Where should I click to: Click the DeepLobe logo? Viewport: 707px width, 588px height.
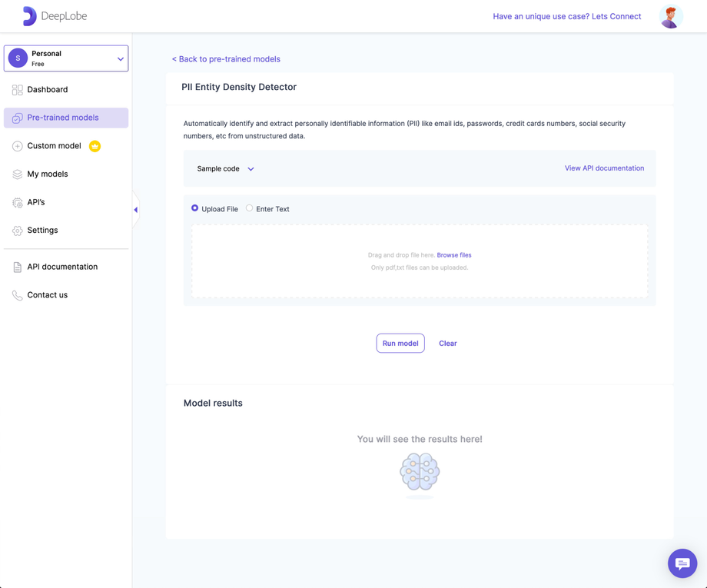click(x=53, y=15)
